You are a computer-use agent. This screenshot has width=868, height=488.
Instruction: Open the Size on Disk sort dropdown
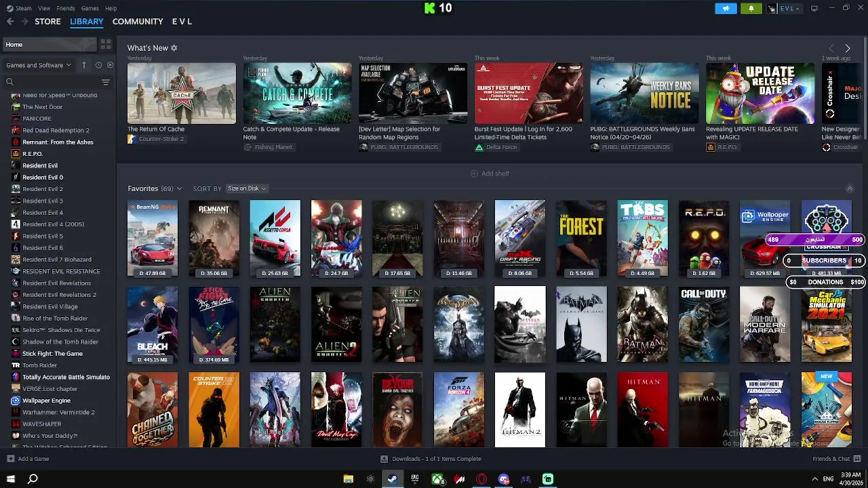(x=247, y=188)
